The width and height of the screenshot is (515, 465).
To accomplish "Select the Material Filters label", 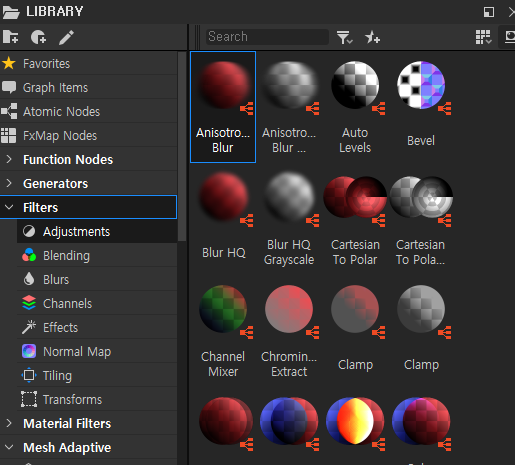I will pyautogui.click(x=67, y=424).
